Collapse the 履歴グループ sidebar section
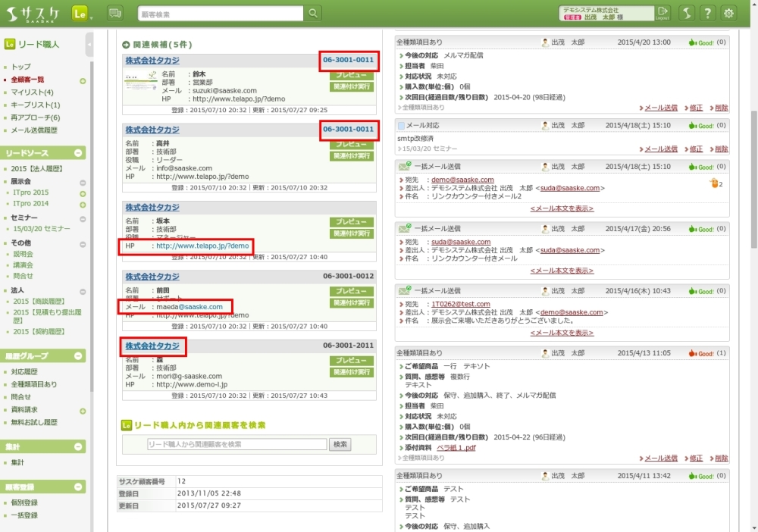This screenshot has height=532, width=758. point(80,356)
